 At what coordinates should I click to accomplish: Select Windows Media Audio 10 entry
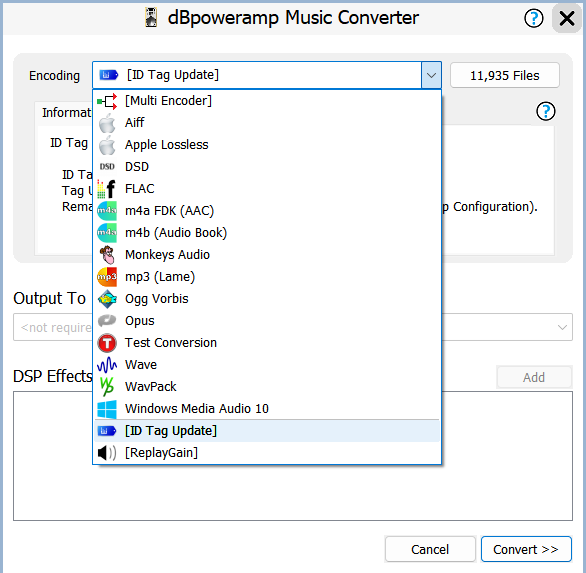(267, 409)
